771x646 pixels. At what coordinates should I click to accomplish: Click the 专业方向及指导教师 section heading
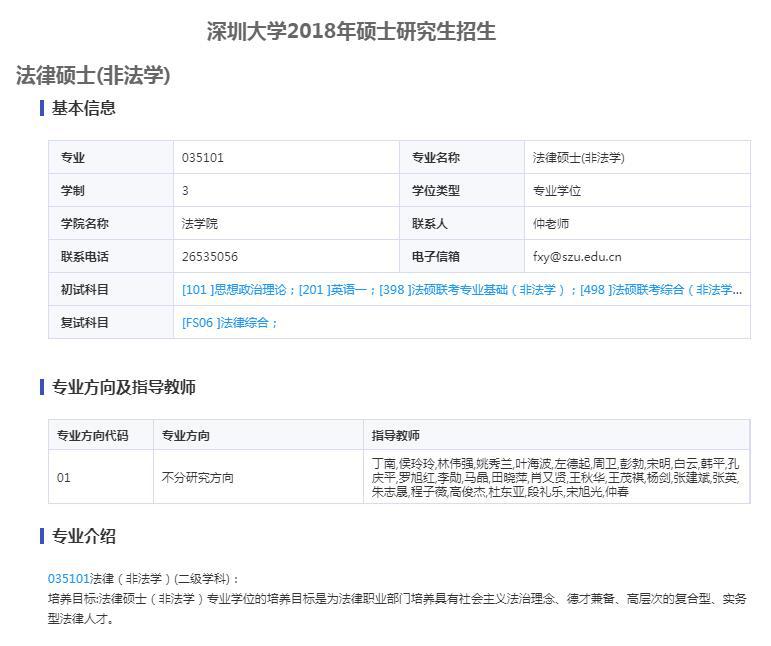[124, 387]
